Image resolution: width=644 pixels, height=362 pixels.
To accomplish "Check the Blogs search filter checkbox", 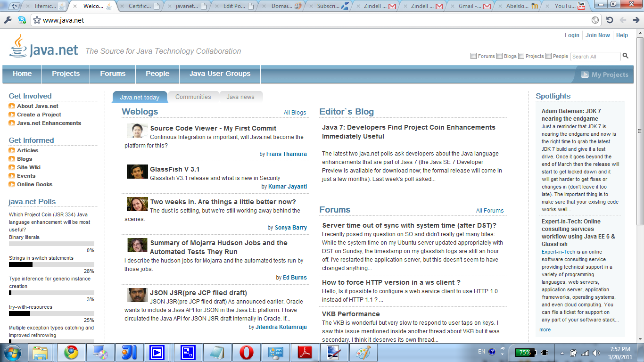I will [499, 56].
